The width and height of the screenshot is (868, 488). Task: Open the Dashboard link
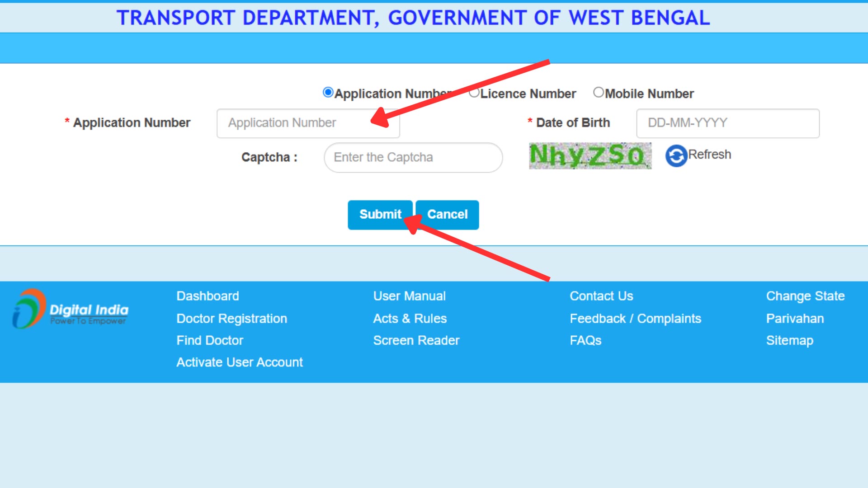pos(208,296)
